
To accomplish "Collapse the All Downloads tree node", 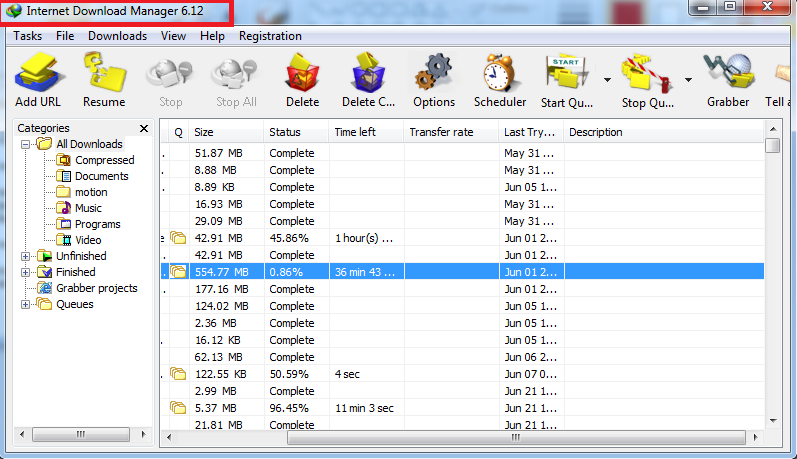I will (x=25, y=144).
